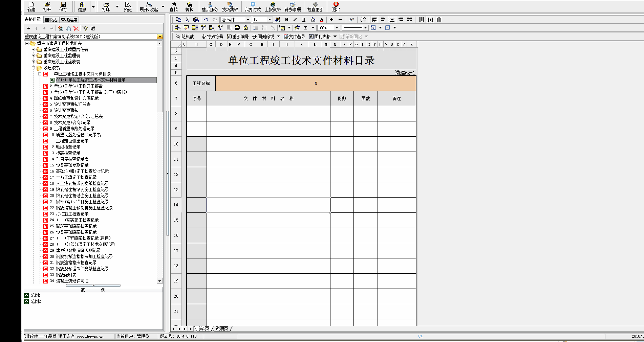Expand the 重庆建设工程监理表 tree folder

coord(34,55)
